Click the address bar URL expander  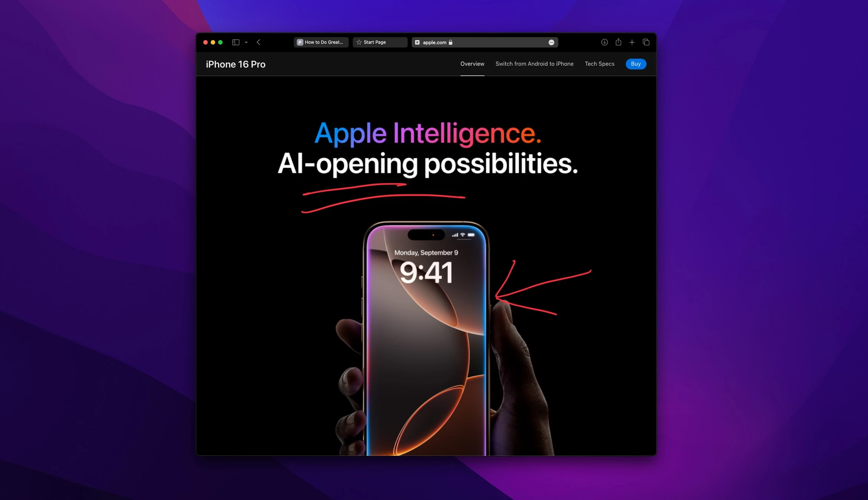click(551, 42)
